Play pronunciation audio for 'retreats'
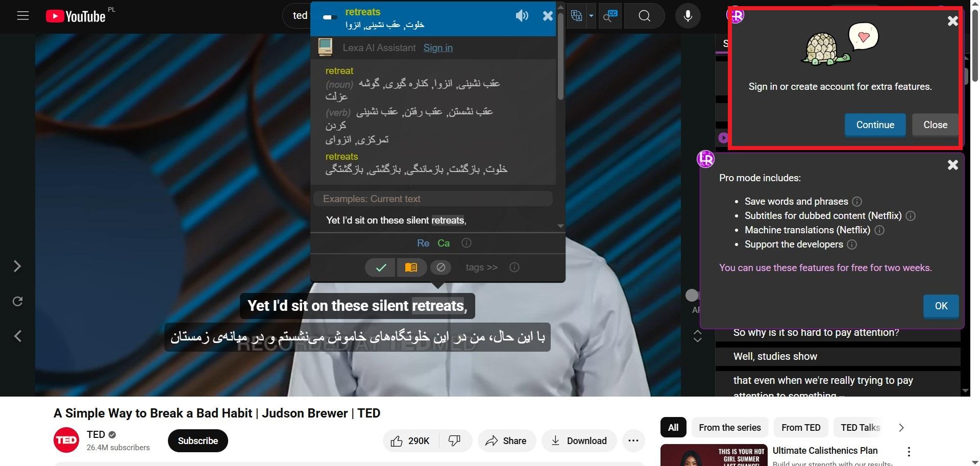 coord(522,16)
